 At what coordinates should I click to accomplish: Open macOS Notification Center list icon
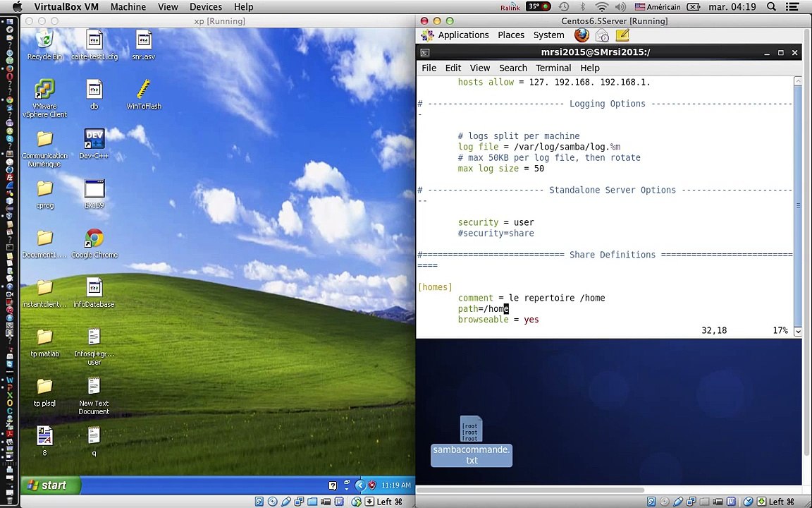(792, 7)
